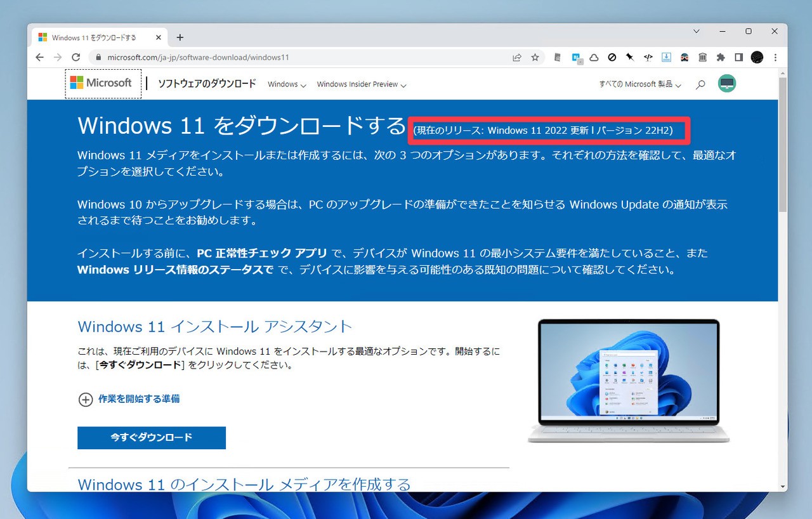This screenshot has width=812, height=519.
Task: Go back to the previous page
Action: click(40, 57)
